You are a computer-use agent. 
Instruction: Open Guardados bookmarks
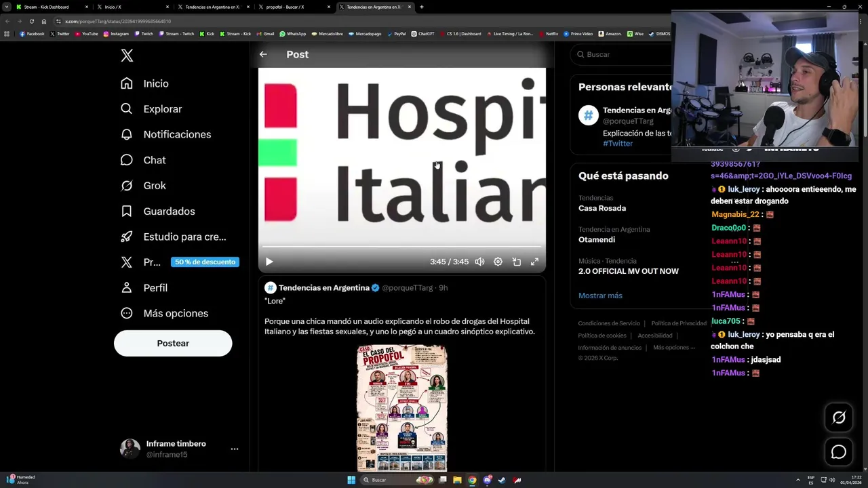157,211
